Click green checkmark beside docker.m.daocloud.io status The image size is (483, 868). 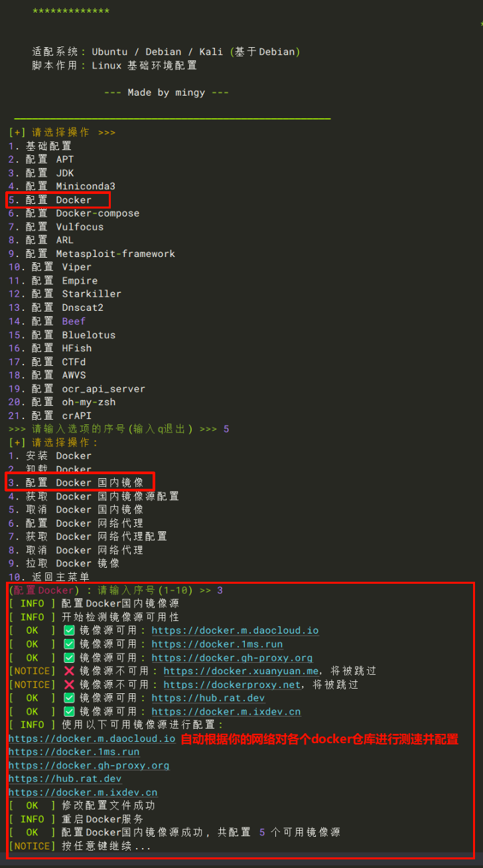[x=69, y=630]
